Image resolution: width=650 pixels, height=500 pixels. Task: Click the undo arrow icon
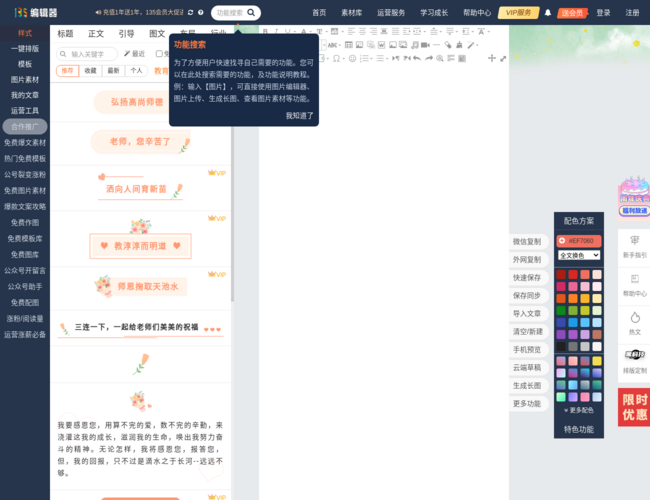pos(417,58)
